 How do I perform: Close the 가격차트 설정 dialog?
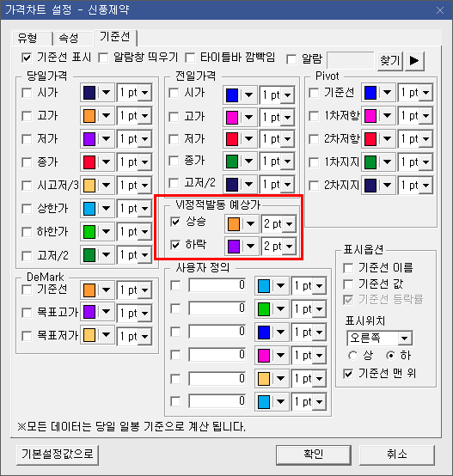pyautogui.click(x=440, y=10)
